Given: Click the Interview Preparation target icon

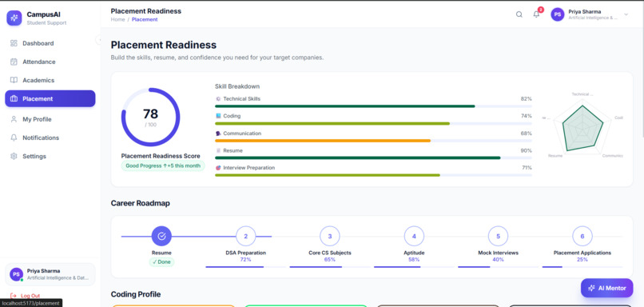Looking at the screenshot, I should (x=218, y=168).
